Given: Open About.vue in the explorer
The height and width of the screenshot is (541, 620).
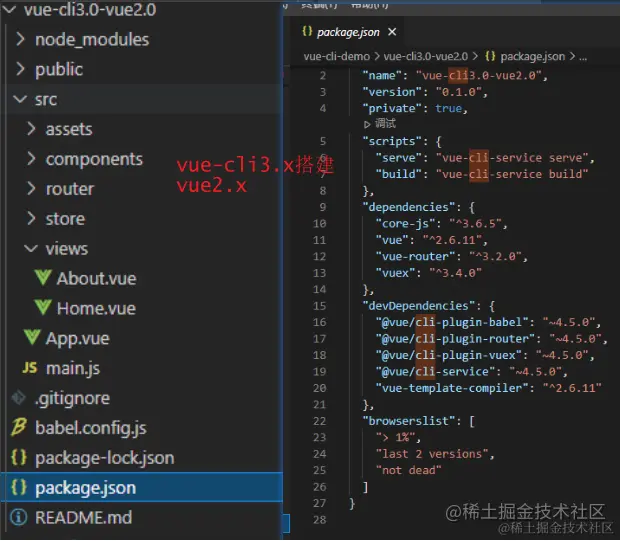Looking at the screenshot, I should [96, 278].
